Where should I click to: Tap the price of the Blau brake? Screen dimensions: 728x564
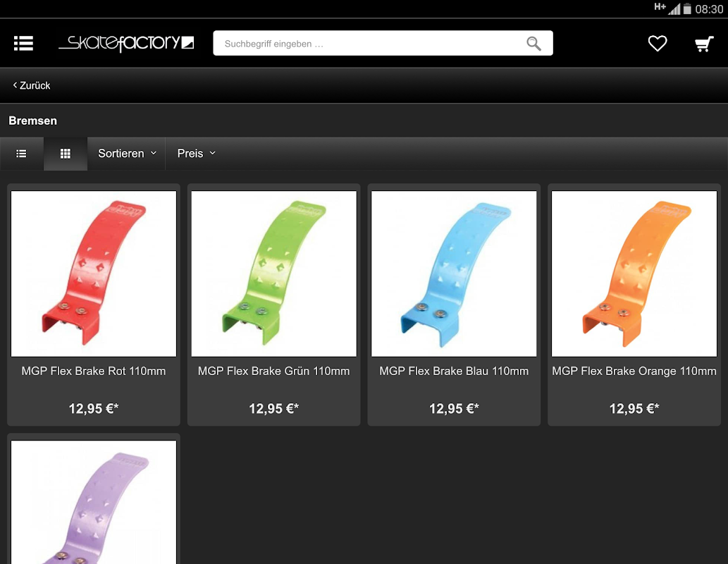[454, 408]
